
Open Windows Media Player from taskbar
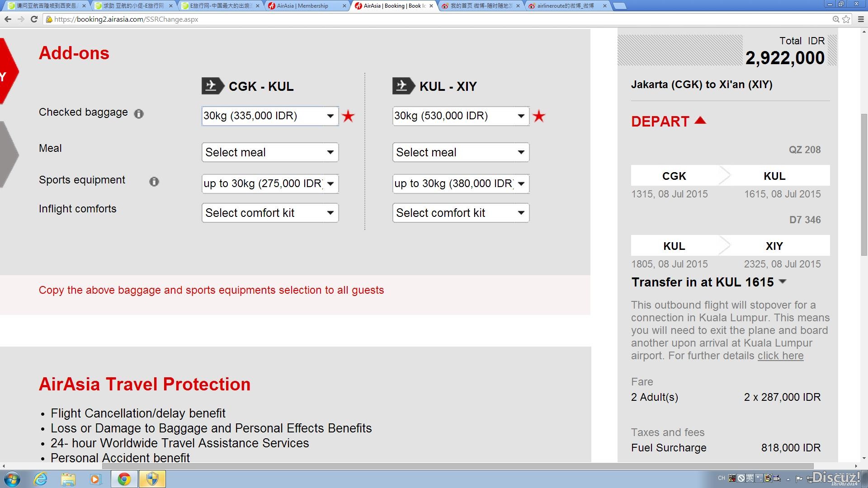pyautogui.click(x=96, y=479)
